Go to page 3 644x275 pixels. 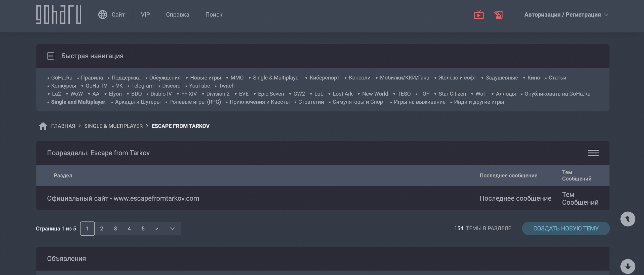pos(115,229)
